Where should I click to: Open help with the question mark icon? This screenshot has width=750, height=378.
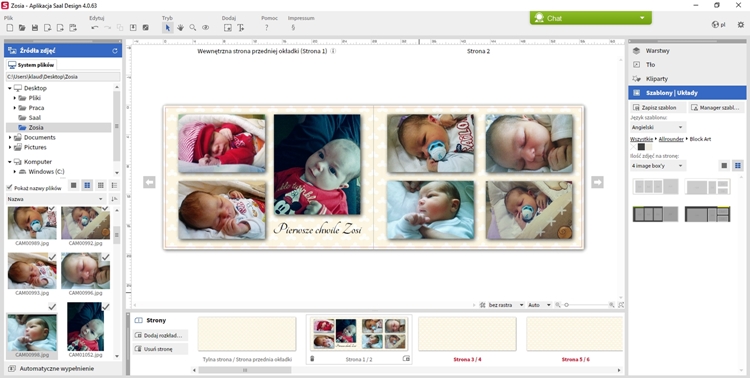(x=266, y=28)
